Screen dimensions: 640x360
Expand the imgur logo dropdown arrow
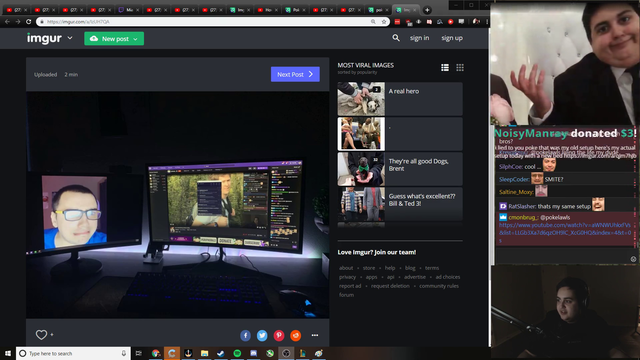pyautogui.click(x=70, y=38)
